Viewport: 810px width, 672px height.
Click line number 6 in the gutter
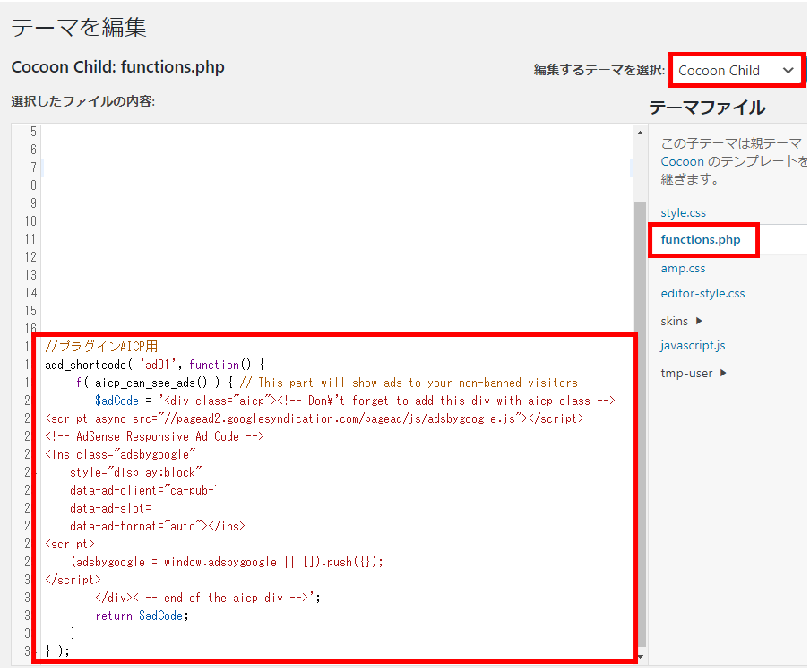click(33, 150)
